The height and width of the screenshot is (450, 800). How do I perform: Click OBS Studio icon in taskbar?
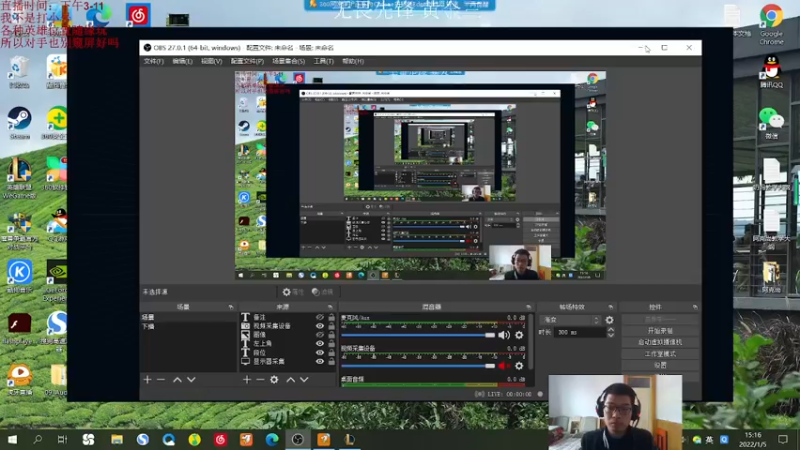click(x=298, y=439)
